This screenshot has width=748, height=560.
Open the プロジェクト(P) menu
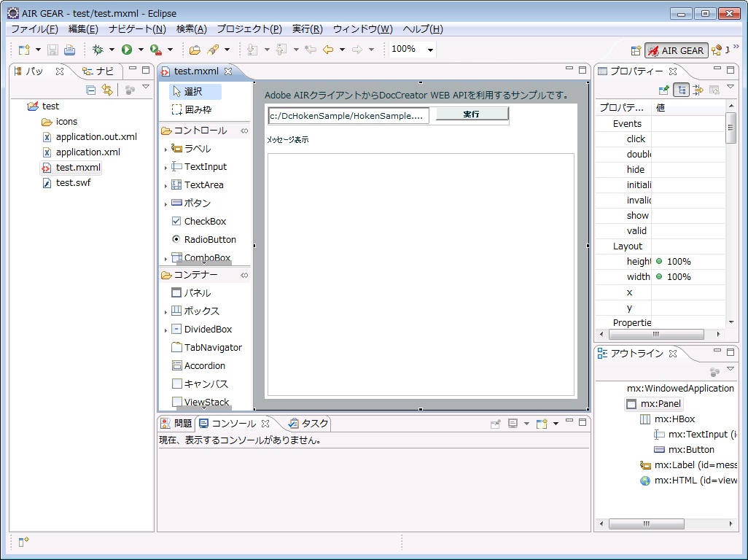pos(249,29)
